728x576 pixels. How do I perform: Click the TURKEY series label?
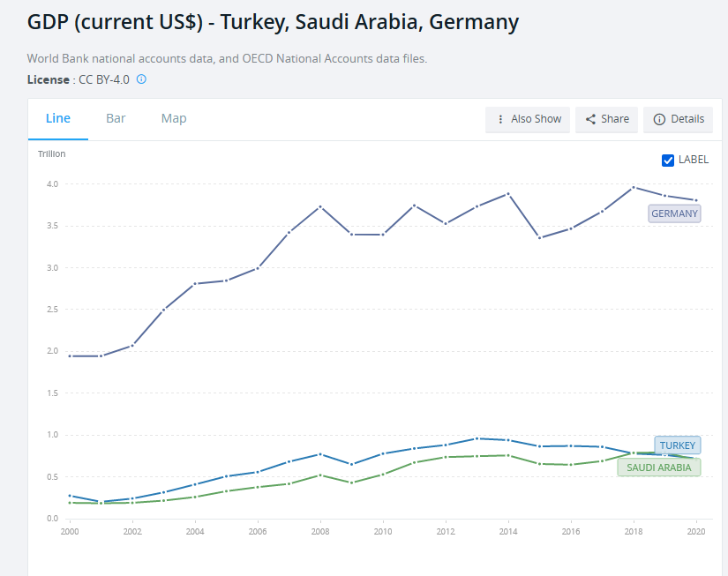point(678,445)
